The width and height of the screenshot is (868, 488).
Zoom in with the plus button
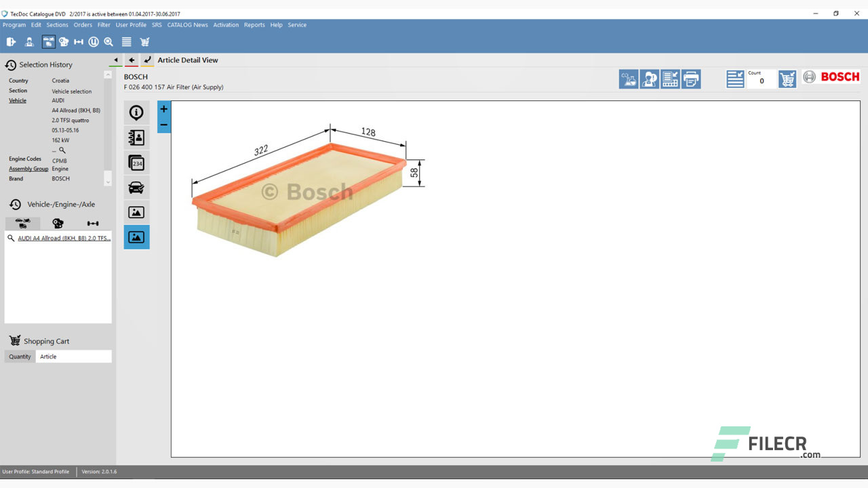163,109
